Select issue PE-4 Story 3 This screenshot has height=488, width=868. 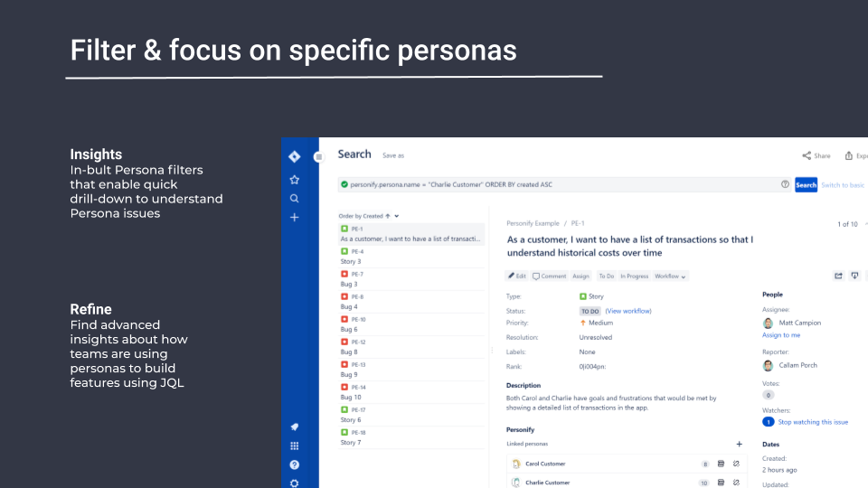click(x=412, y=256)
